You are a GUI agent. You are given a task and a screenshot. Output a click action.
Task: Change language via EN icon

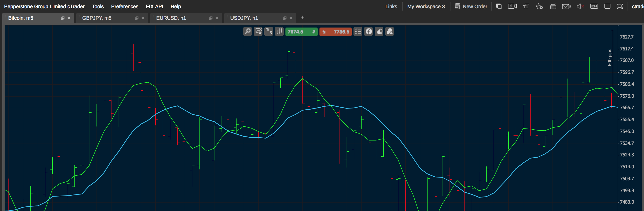pyautogui.click(x=594, y=6)
